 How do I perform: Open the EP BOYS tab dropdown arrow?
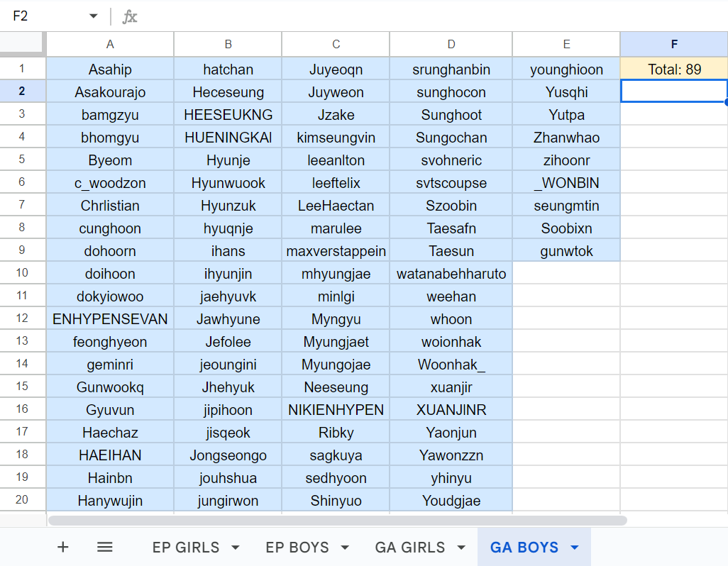(345, 548)
